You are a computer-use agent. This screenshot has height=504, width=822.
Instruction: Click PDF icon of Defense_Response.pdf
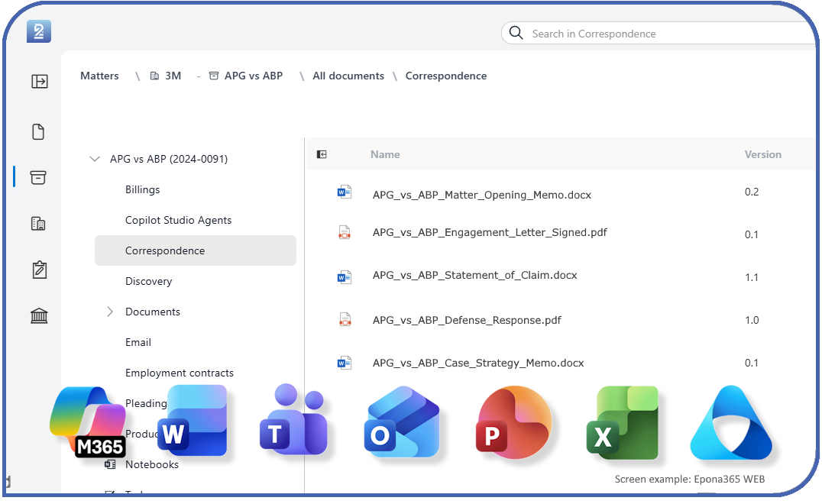tap(345, 319)
